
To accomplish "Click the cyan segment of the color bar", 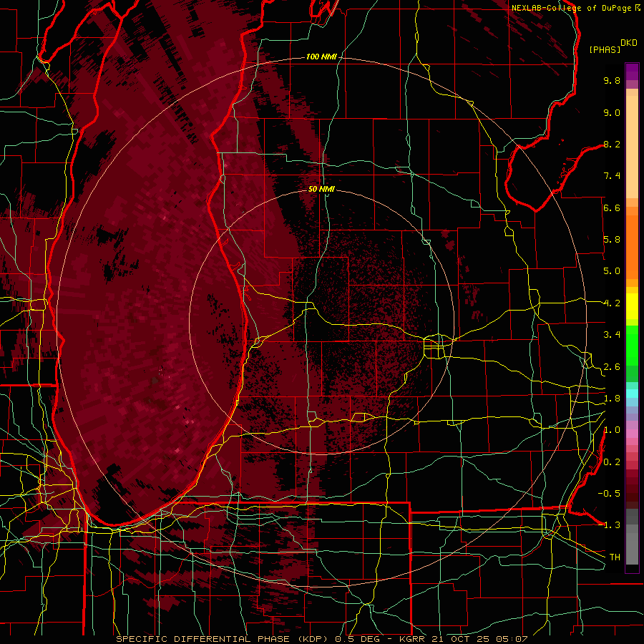I will pos(632,394).
